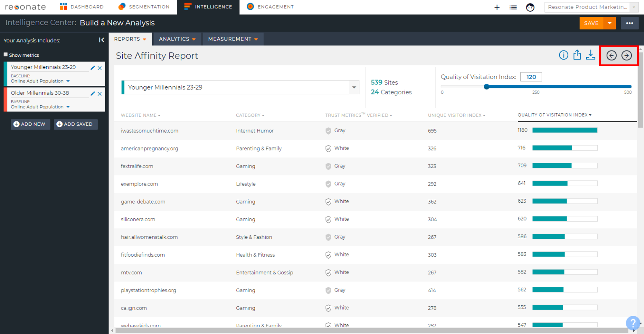Click the shield icon for fextralife.com
The image size is (644, 334).
point(328,166)
